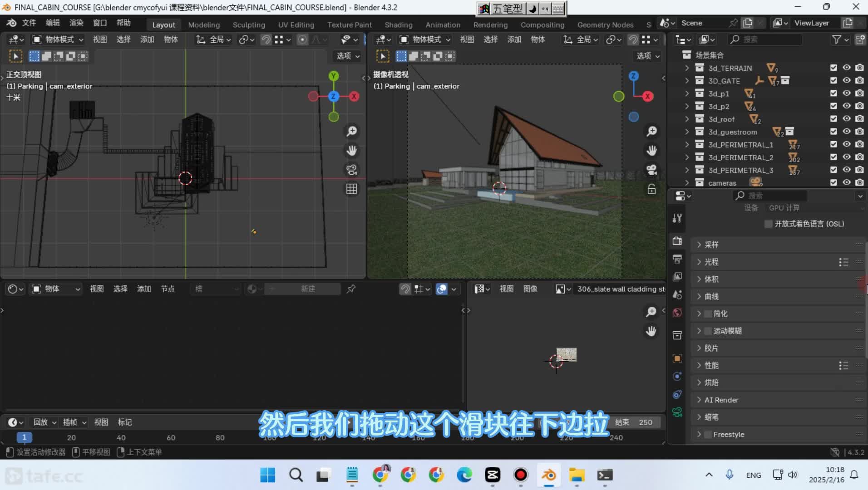Screen dimensions: 868x490
Task: Open the Tool properties tab icon
Action: tap(677, 218)
